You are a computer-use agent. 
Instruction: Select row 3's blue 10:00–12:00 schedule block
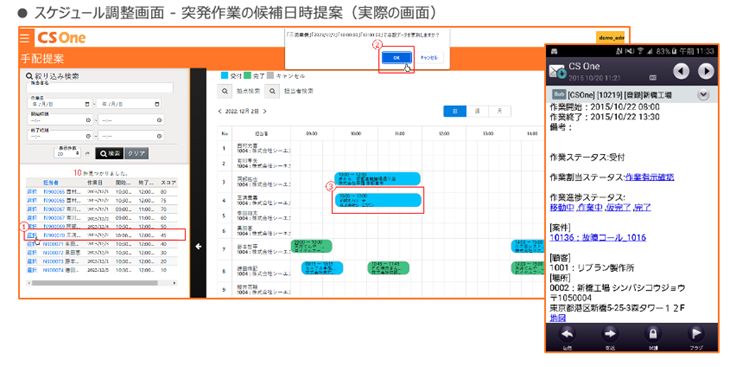(377, 178)
